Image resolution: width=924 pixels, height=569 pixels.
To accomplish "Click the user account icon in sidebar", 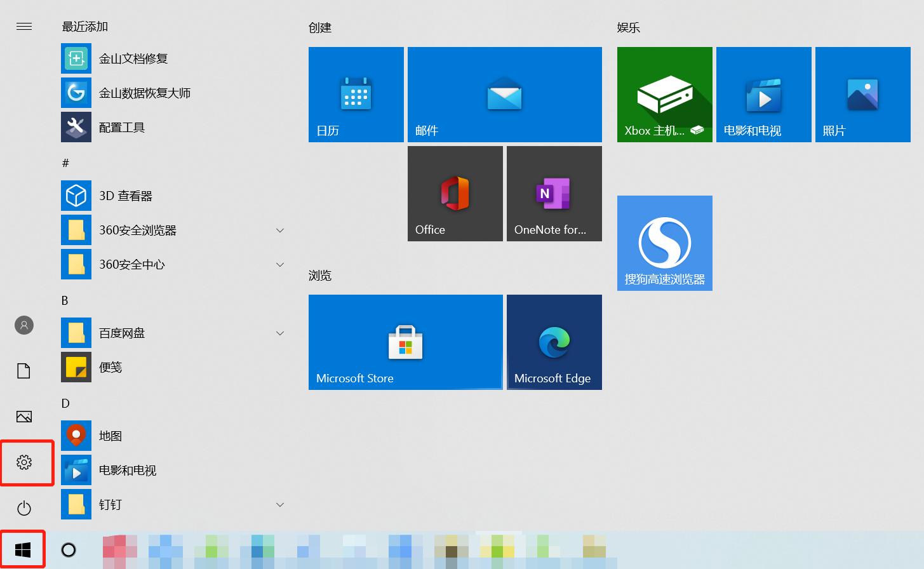I will point(23,325).
